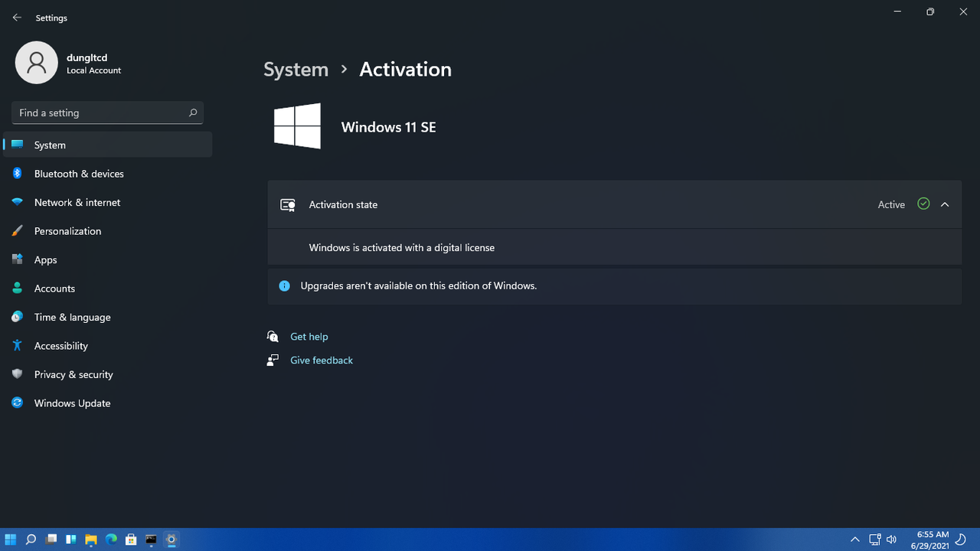Open Windows Update settings
This screenshot has height=551, width=980.
click(x=108, y=403)
